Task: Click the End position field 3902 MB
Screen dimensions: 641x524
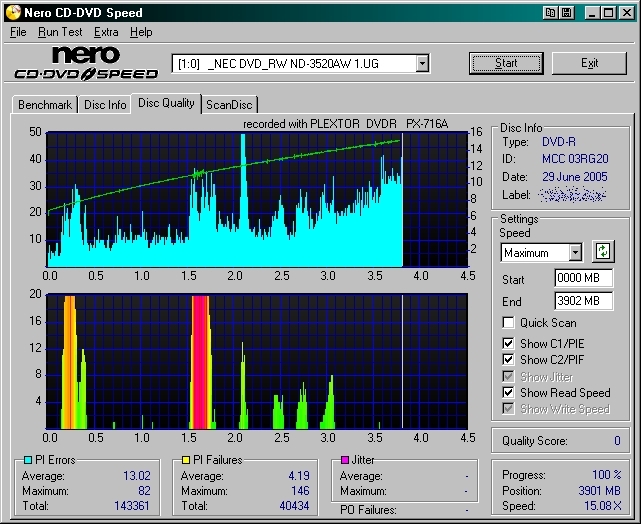Action: pos(583,301)
